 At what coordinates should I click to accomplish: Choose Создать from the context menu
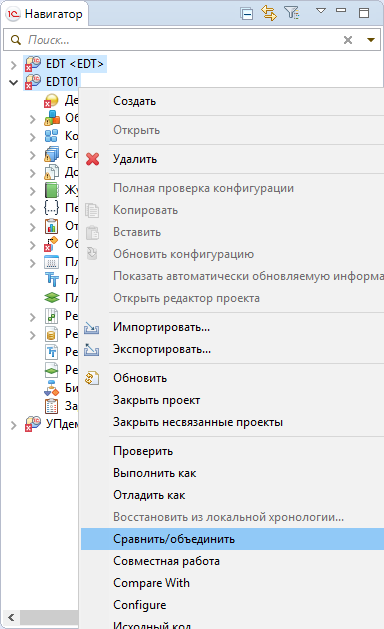coord(134,101)
